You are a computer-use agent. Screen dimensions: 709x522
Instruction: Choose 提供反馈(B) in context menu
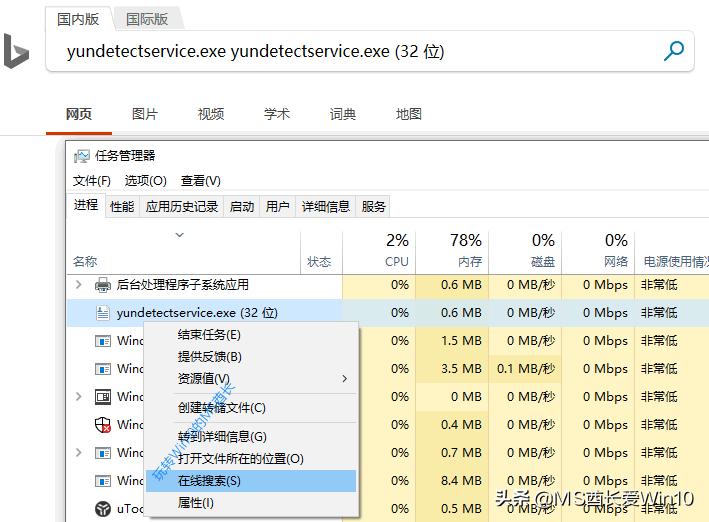[251, 356]
